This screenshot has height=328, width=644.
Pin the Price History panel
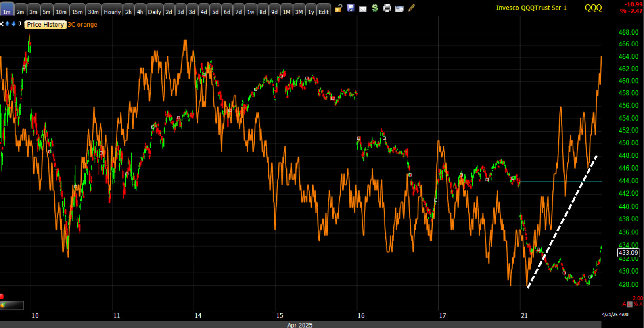[x=19, y=24]
